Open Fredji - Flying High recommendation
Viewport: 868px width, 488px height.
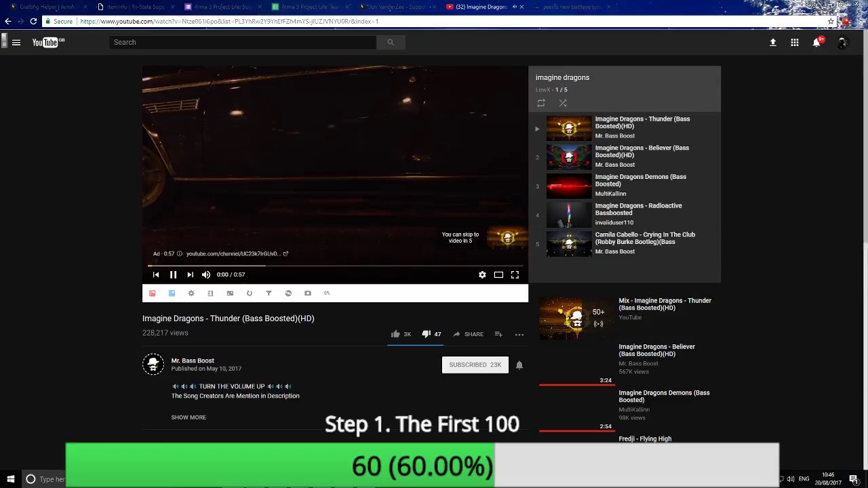pyautogui.click(x=645, y=439)
